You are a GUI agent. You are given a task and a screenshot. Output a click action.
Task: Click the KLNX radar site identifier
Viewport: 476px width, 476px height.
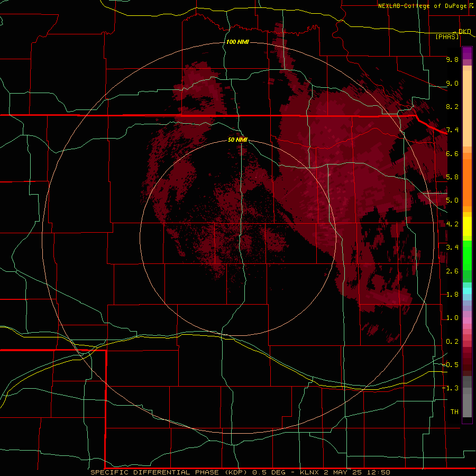[x=309, y=472]
